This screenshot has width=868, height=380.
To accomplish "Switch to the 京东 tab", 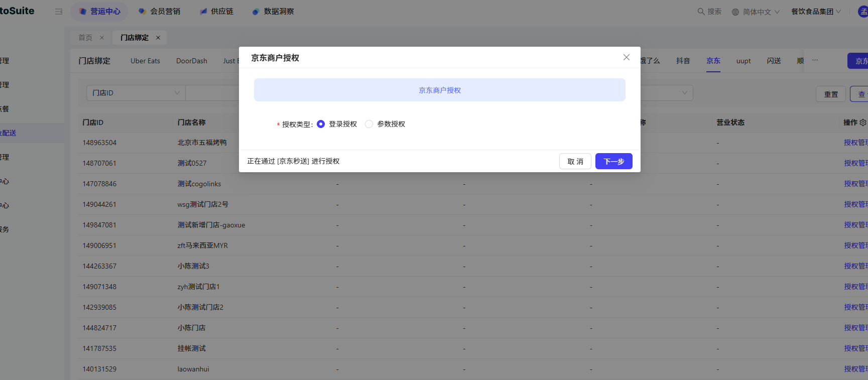I will 713,61.
